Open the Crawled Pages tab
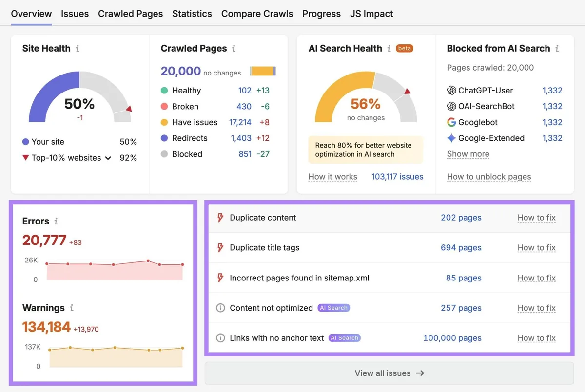Image resolution: width=585 pixels, height=392 pixels. (131, 14)
